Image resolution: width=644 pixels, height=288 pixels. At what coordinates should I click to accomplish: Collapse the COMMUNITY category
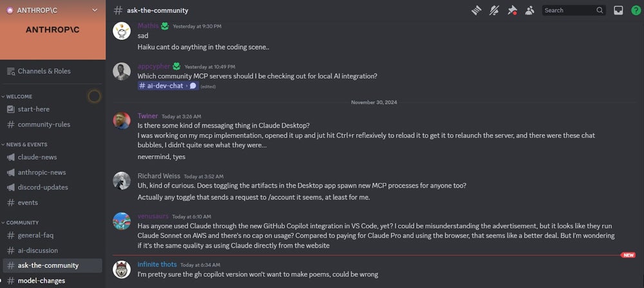tap(22, 222)
